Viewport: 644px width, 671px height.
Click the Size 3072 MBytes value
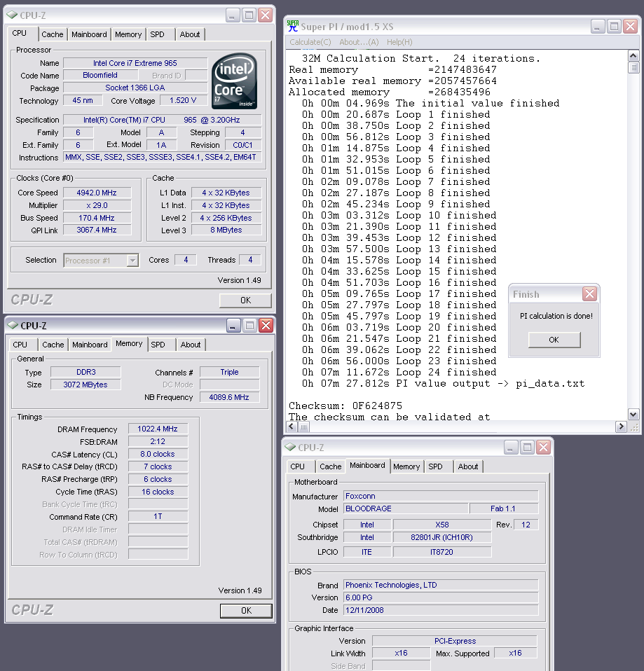pyautogui.click(x=85, y=385)
